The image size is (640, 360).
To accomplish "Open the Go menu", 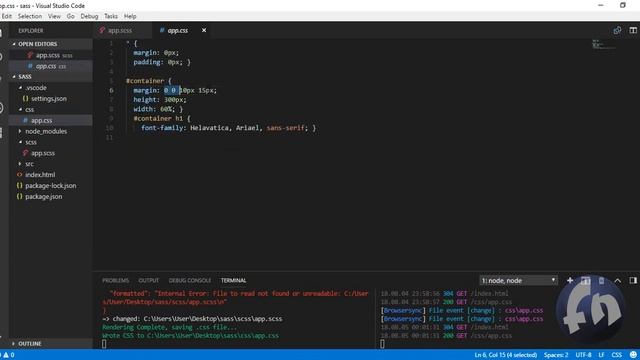I will pos(71,16).
